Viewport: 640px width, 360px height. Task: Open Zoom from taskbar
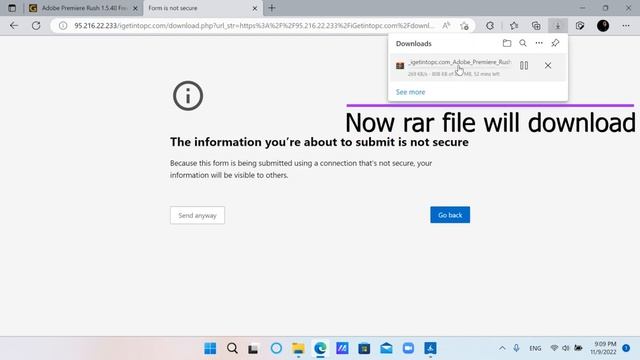(x=408, y=348)
